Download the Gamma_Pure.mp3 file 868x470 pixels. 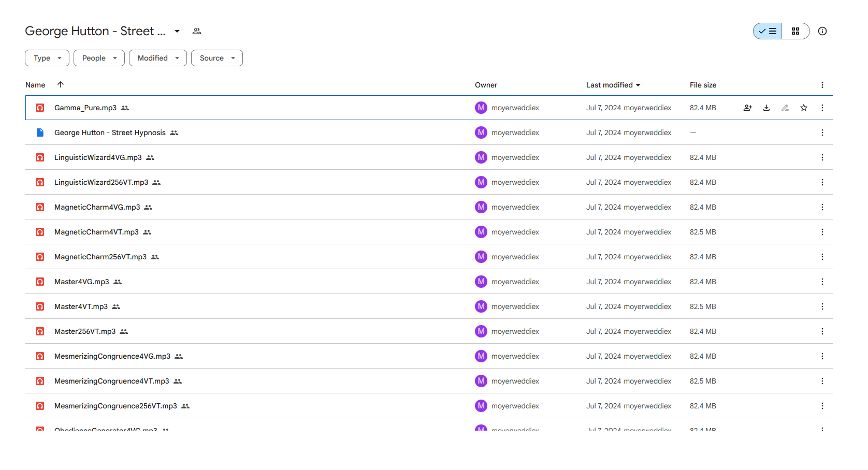click(x=766, y=108)
